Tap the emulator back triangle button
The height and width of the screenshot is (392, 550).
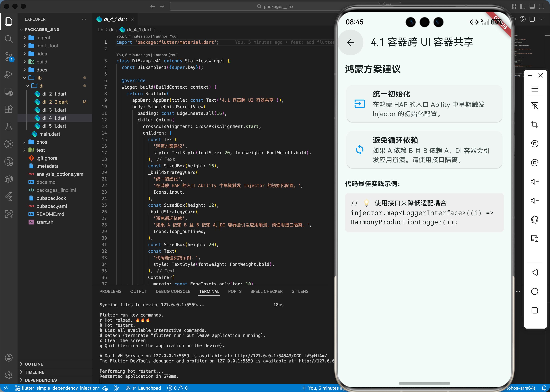coord(534,273)
